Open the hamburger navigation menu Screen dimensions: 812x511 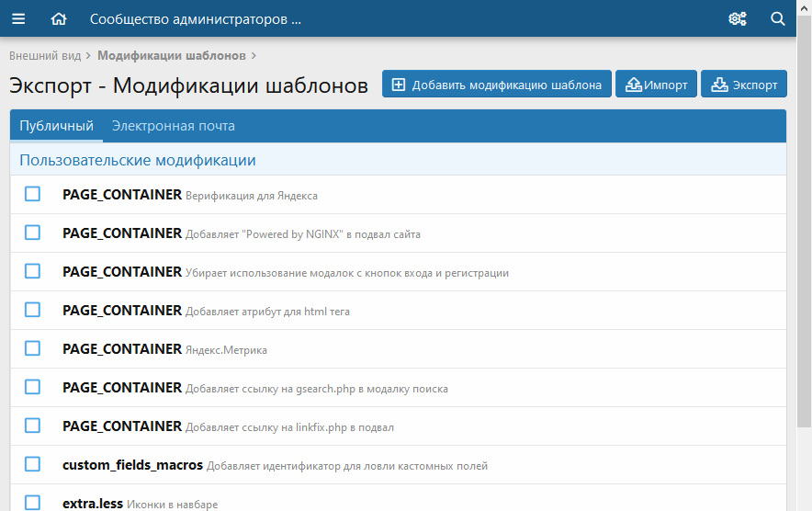tap(18, 18)
